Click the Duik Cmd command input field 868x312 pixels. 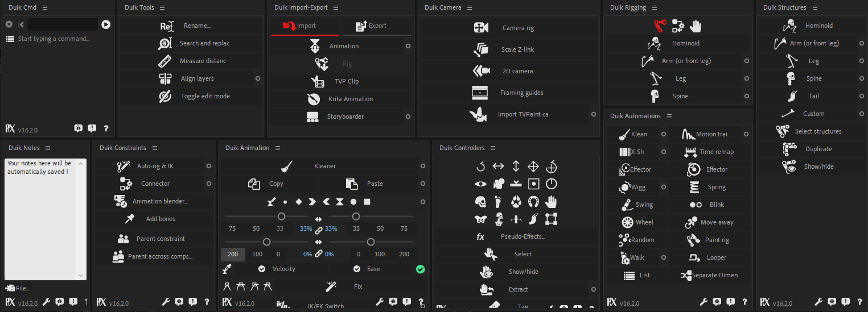tap(62, 24)
